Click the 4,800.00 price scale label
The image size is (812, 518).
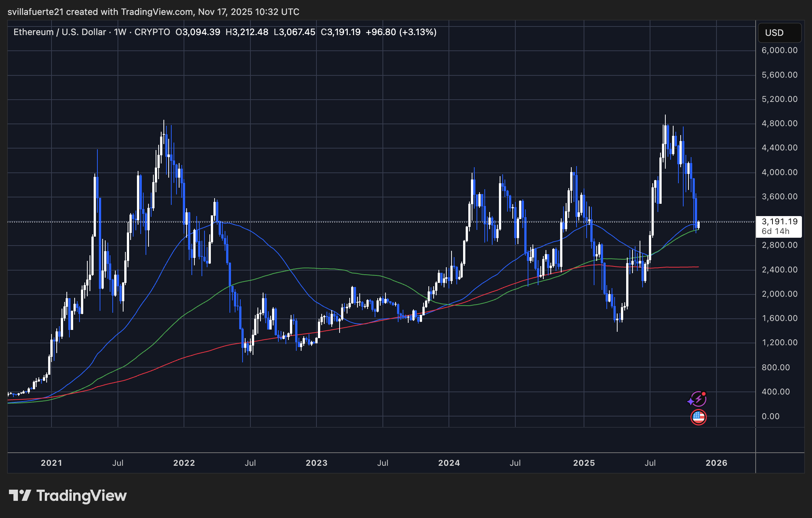pyautogui.click(x=779, y=124)
